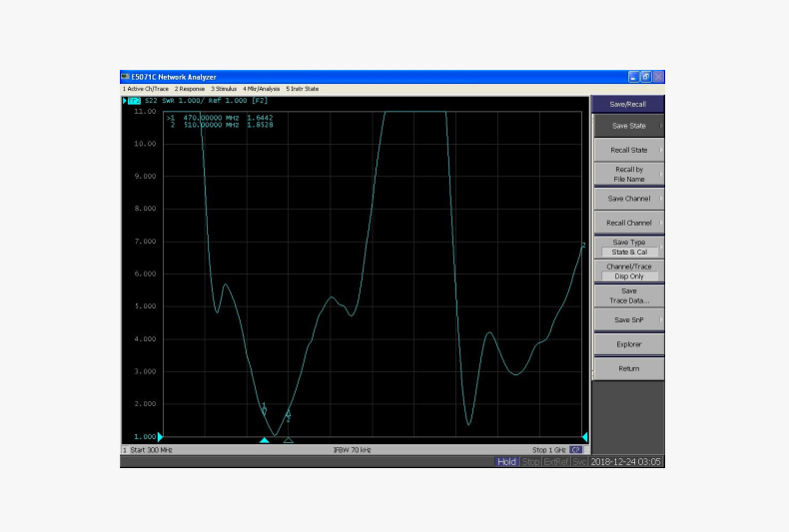Open the Recall State submenu
This screenshot has width=789, height=532.
tap(629, 150)
